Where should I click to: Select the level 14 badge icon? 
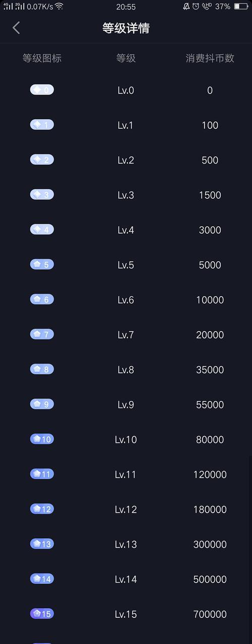pos(42,579)
